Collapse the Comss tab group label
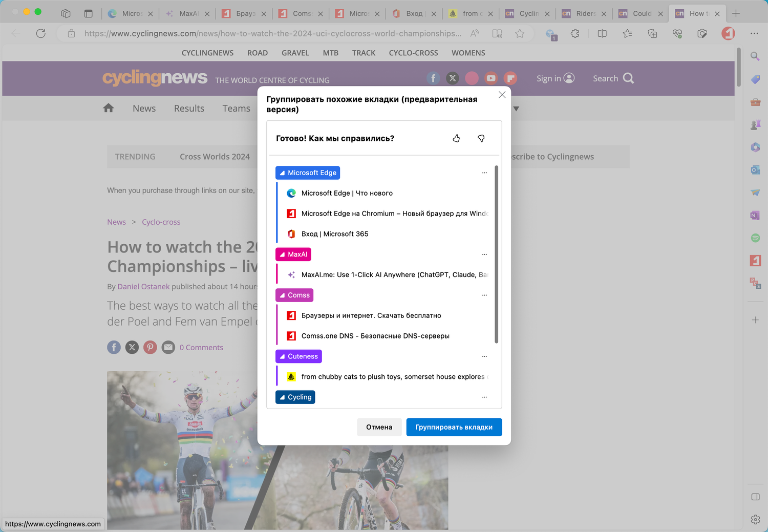768x532 pixels. pos(294,295)
